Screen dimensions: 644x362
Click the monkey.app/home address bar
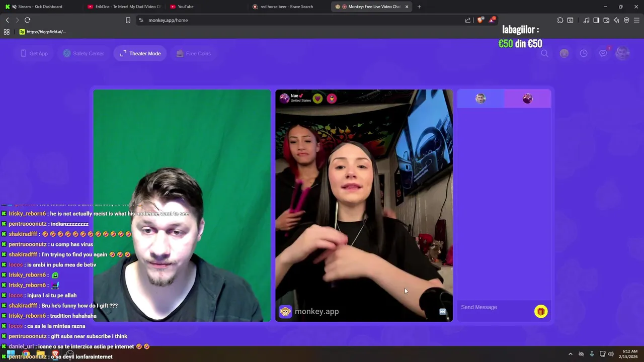[302, 20]
